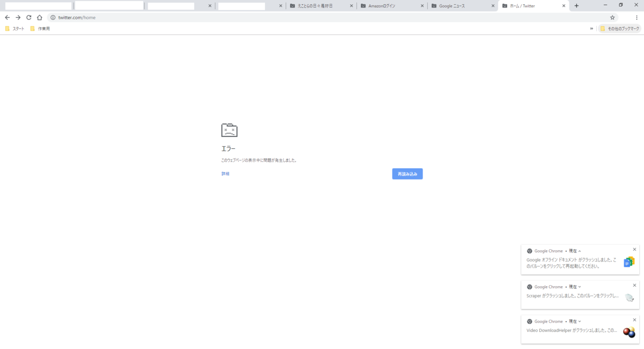Viewport: 644px width, 349px height.
Task: Restore down the Chrome window
Action: pos(621,5)
